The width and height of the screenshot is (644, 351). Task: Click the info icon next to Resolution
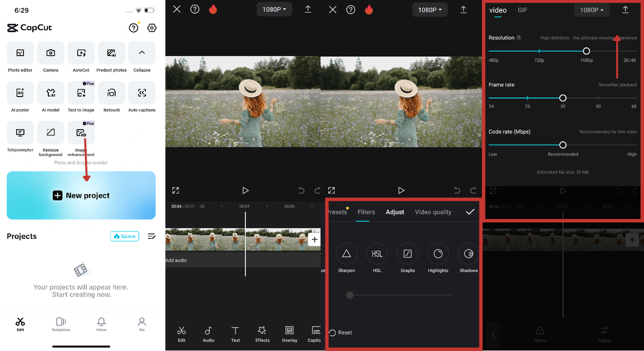519,38
